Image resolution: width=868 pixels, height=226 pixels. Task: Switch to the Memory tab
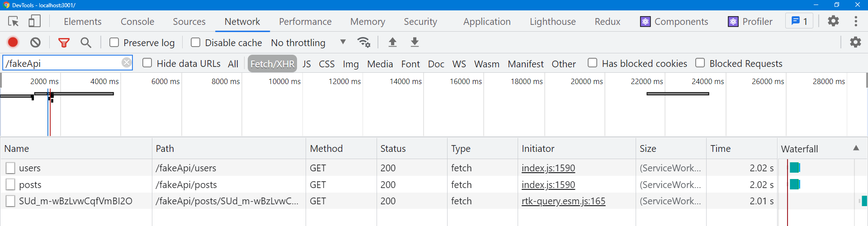tap(368, 21)
